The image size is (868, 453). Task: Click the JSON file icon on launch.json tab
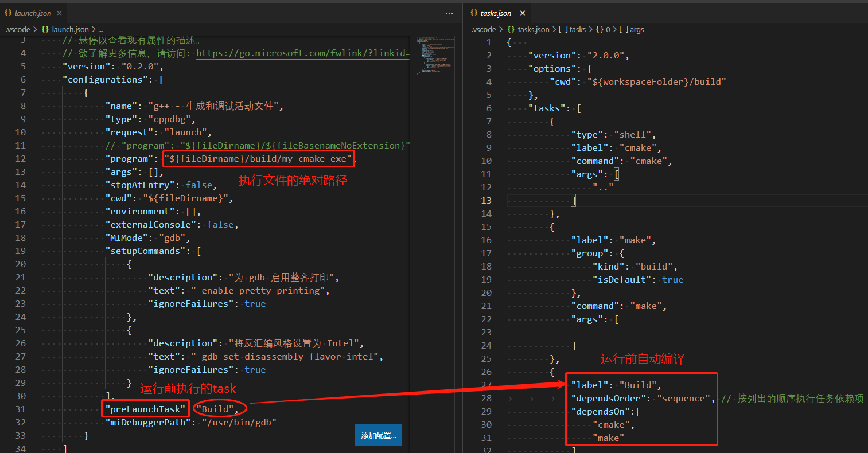(8, 13)
